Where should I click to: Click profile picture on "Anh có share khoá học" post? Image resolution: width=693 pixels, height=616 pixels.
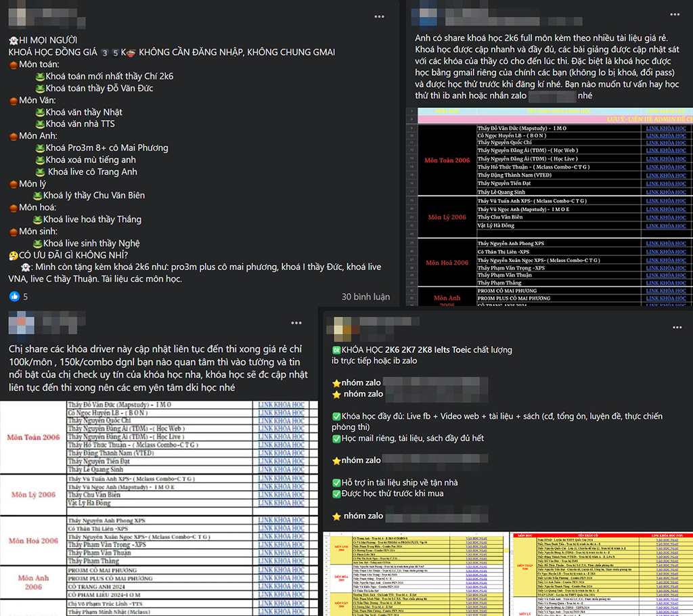pos(424,14)
